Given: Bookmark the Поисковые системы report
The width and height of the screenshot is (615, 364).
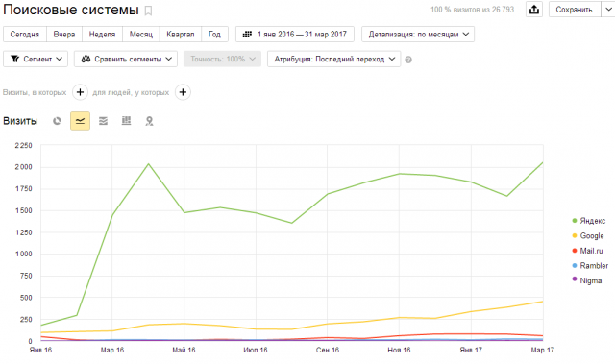Looking at the screenshot, I should pyautogui.click(x=148, y=11).
